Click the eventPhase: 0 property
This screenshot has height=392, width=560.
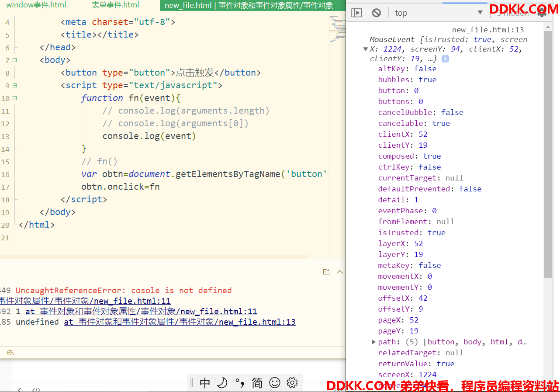coord(408,211)
